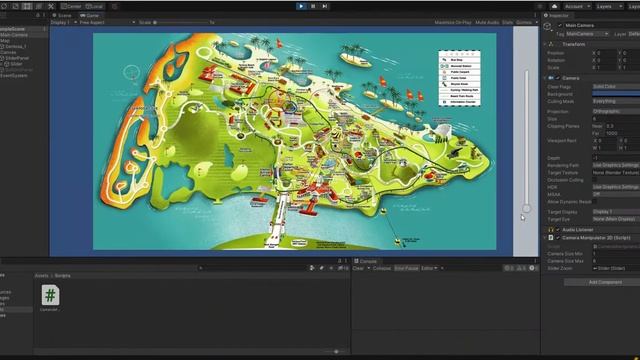Toggle Error Pause in Console
The image size is (640, 360).
point(406,268)
